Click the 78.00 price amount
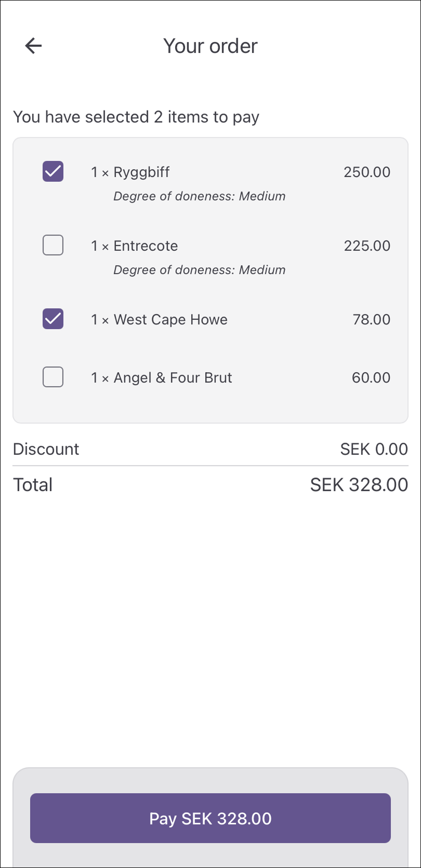Image resolution: width=421 pixels, height=868 pixels. [x=372, y=320]
